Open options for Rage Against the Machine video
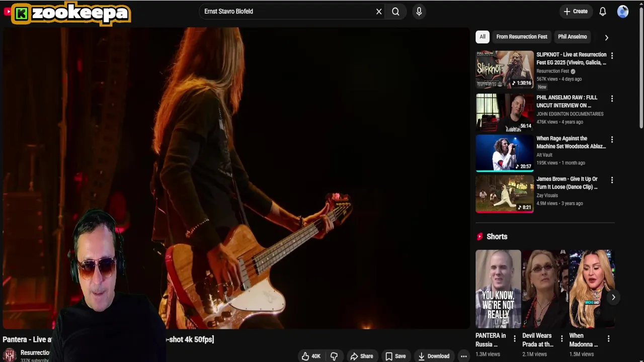 coord(612,139)
